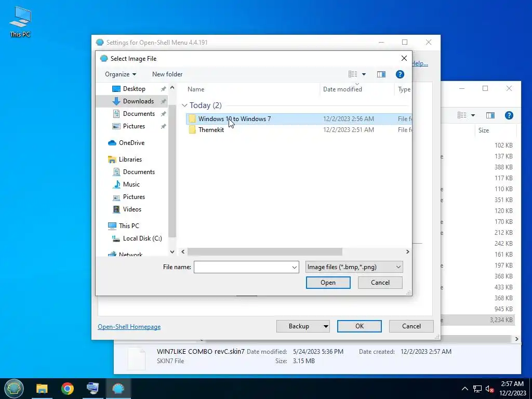Viewport: 532px width, 399px height.
Task: Click the Help link in Open-Shell settings
Action: (420, 63)
